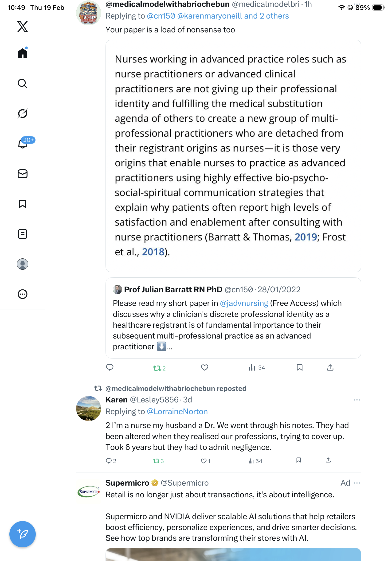Open more options on Karen's post
Screen dimensions: 392x561
[x=357, y=400]
